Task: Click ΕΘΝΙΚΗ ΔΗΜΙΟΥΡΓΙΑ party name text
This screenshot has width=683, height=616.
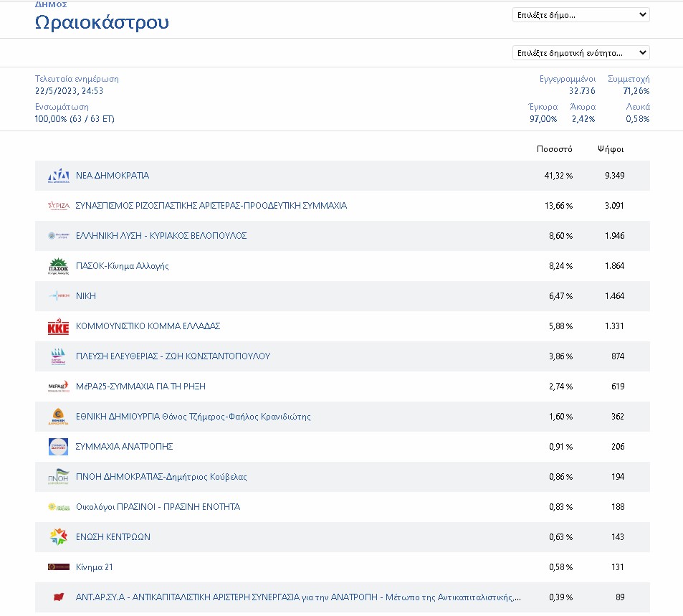Action: click(x=194, y=417)
